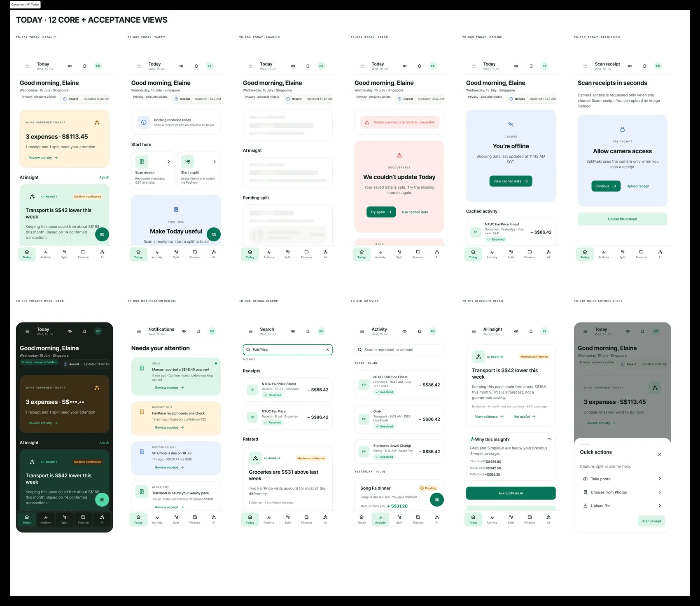Click Not useful link on AI insight detail
700x606 pixels.
coord(524,416)
